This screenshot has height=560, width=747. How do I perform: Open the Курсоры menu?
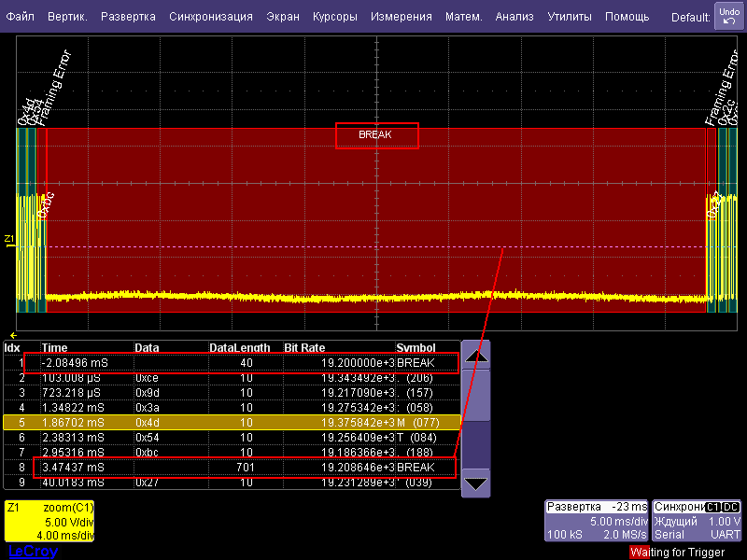(335, 17)
